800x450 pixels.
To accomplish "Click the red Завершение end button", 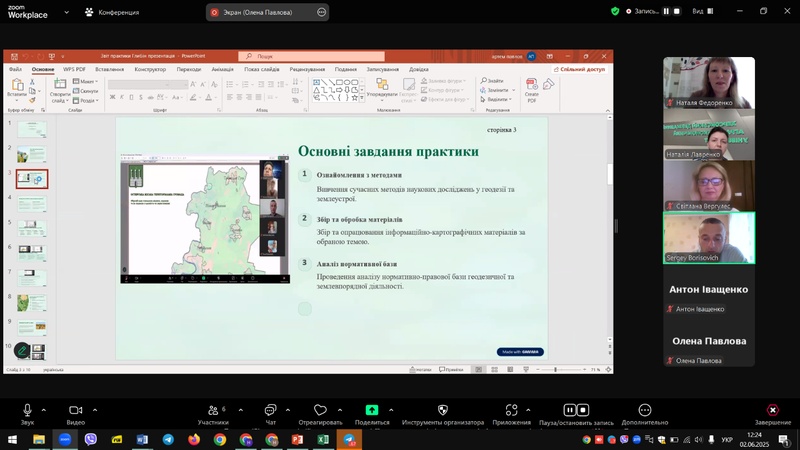I will point(772,410).
